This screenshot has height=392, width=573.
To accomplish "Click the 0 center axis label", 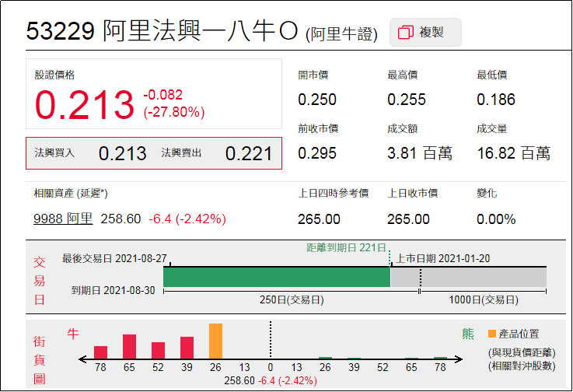I will 271,367.
